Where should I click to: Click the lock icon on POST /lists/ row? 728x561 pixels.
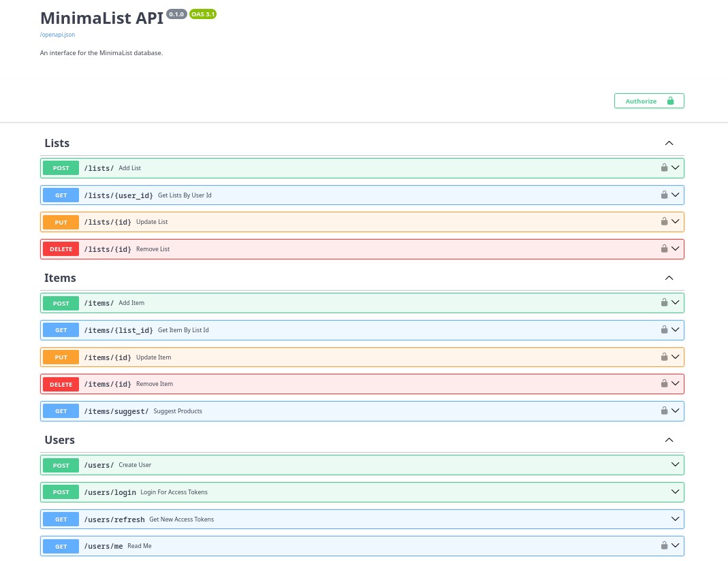663,167
